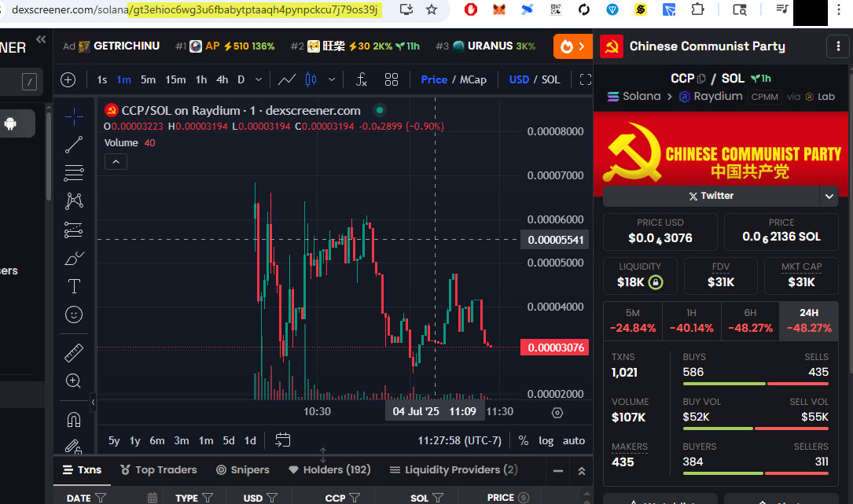This screenshot has width=853, height=504.
Task: Select the Text annotation tool
Action: 74,286
